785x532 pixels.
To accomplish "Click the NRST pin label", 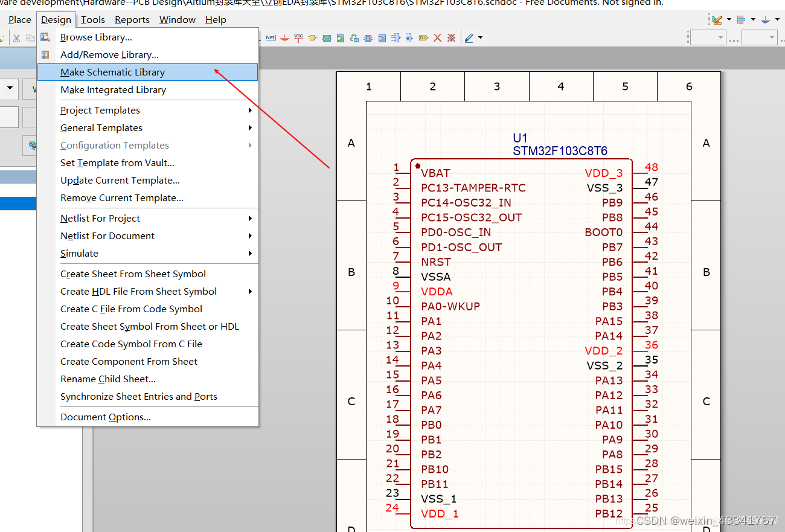I will 435,262.
